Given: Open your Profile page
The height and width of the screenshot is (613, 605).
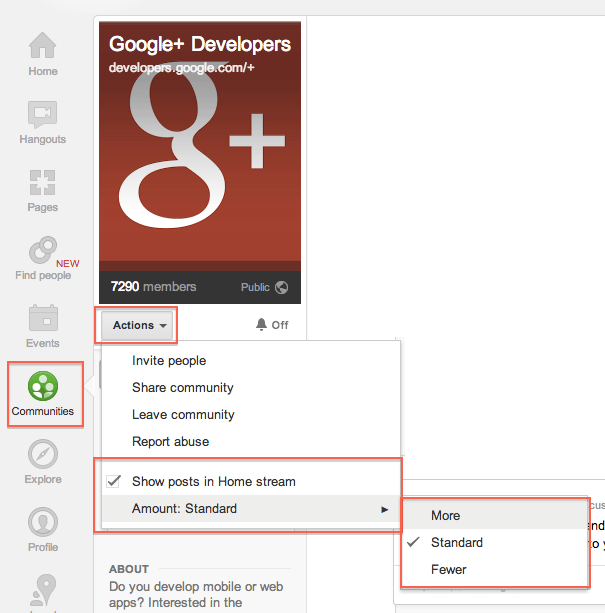Looking at the screenshot, I should click(43, 530).
